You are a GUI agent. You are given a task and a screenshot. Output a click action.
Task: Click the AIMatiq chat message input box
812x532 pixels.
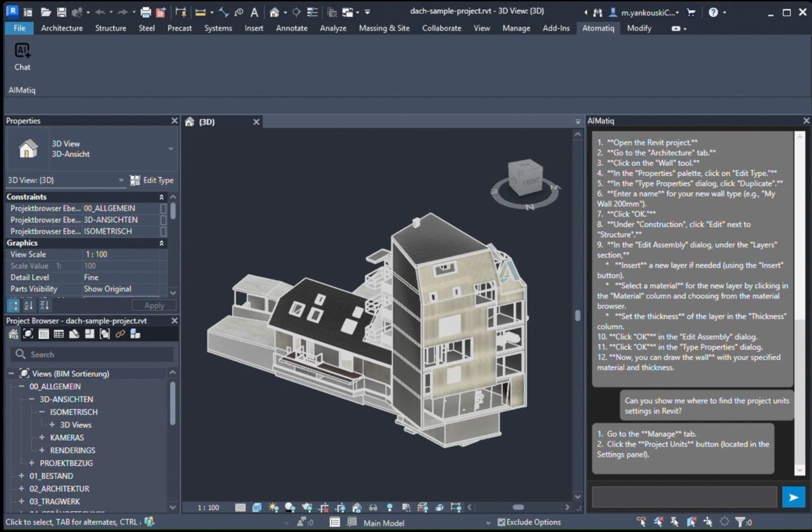tap(684, 497)
